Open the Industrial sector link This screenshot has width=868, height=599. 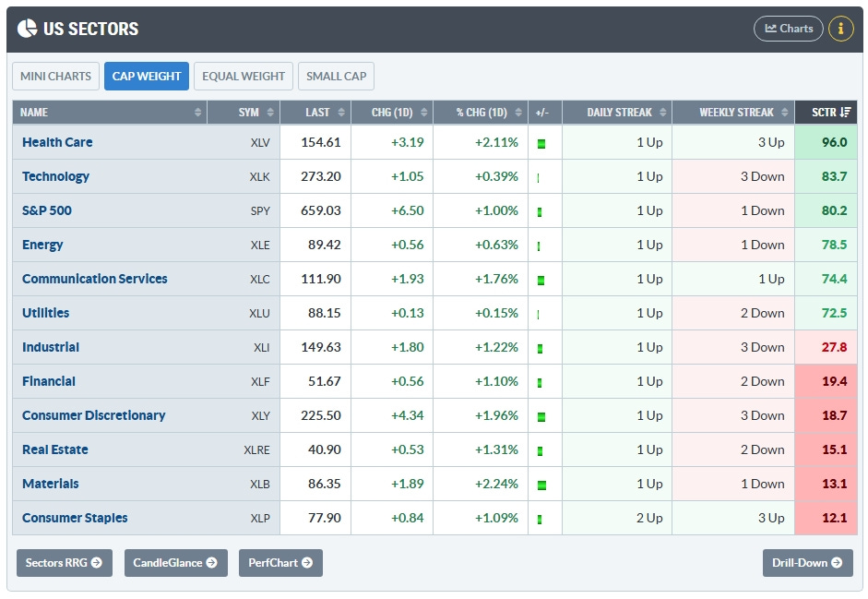click(x=51, y=347)
